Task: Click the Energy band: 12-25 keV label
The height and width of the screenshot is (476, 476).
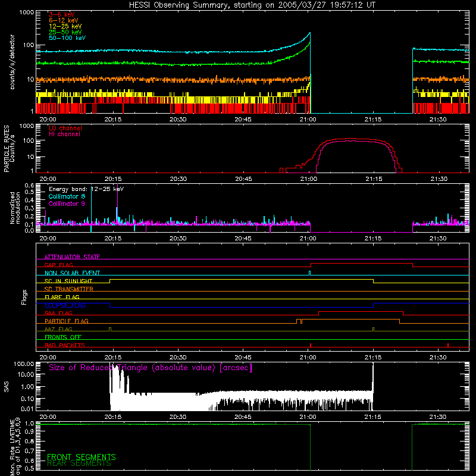Action: pyautogui.click(x=86, y=189)
